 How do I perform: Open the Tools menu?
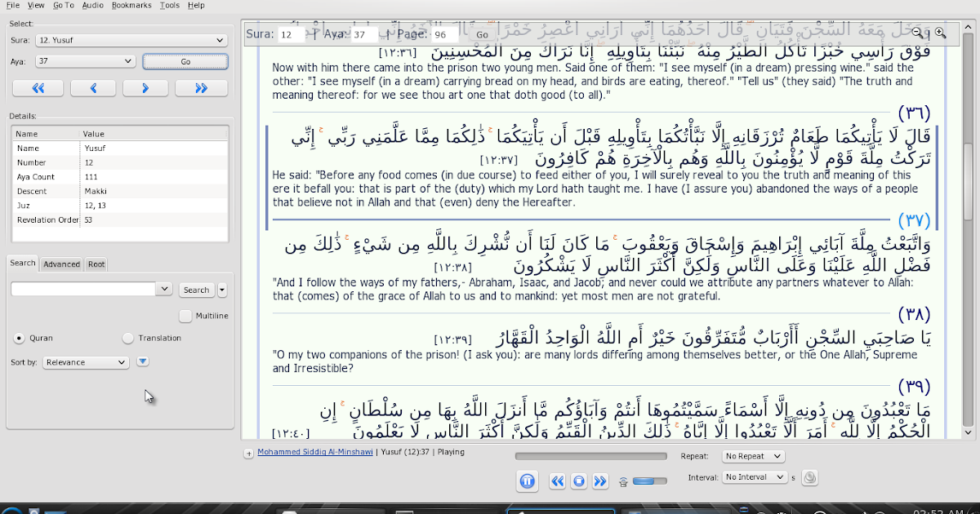point(170,5)
